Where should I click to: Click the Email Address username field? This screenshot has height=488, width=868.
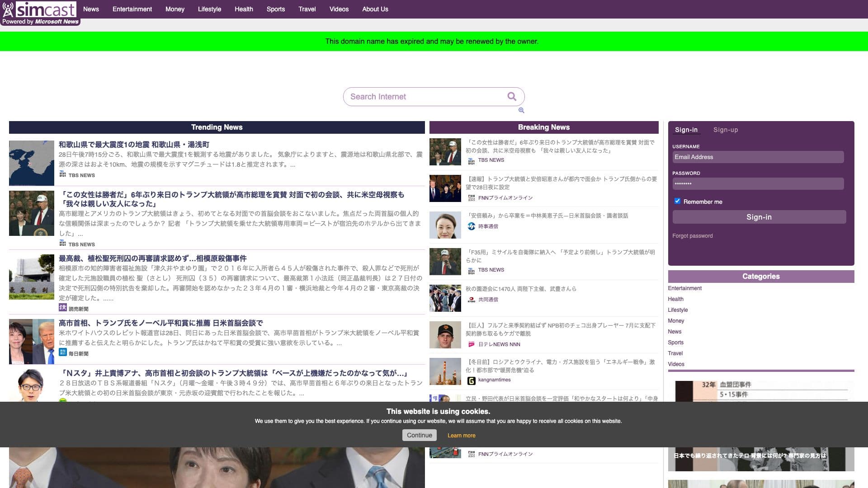[758, 157]
